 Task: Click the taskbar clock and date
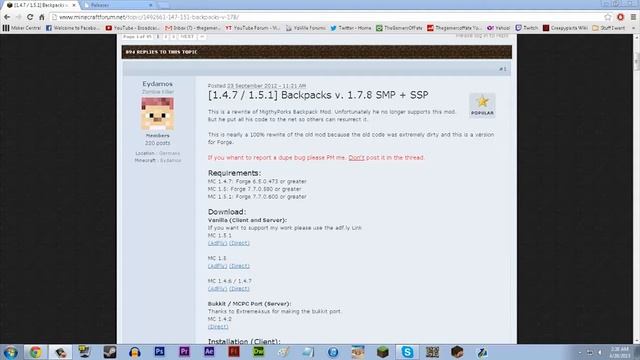pyautogui.click(x=619, y=352)
